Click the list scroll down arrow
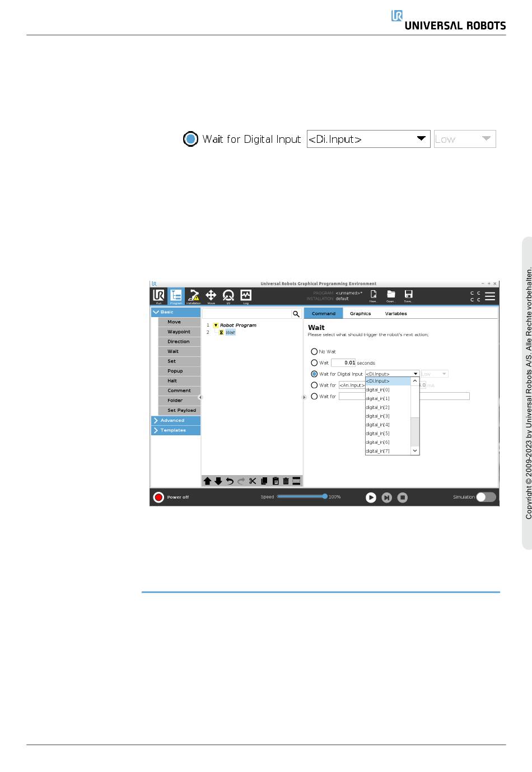Screen dimensions: 532x772 point(415,450)
